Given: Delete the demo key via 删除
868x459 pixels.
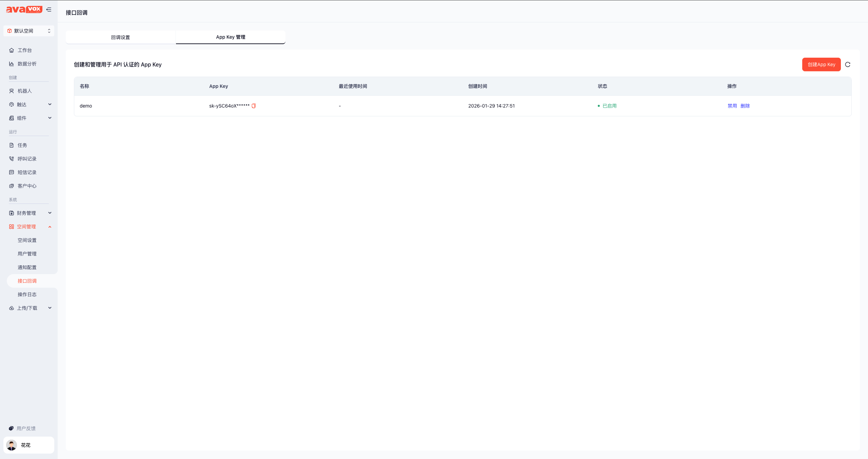Looking at the screenshot, I should [745, 106].
